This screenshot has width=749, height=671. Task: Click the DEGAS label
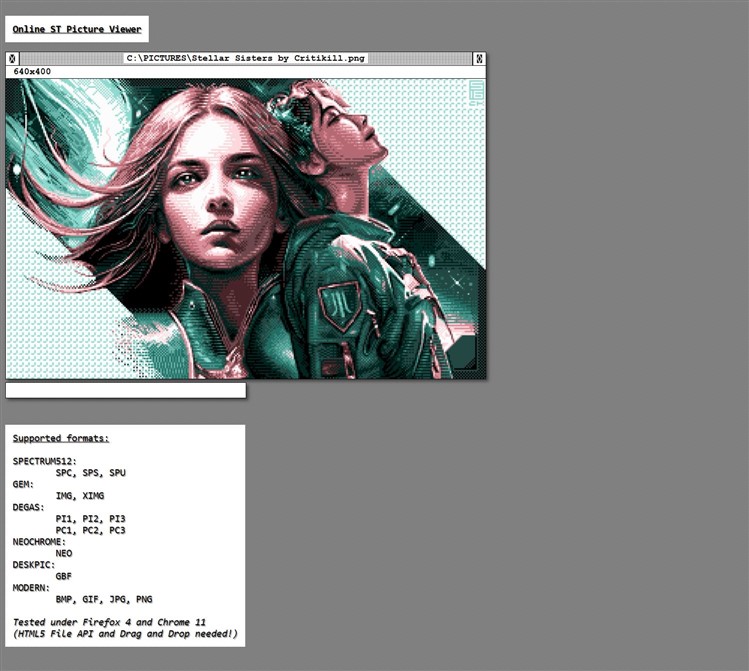(28, 507)
